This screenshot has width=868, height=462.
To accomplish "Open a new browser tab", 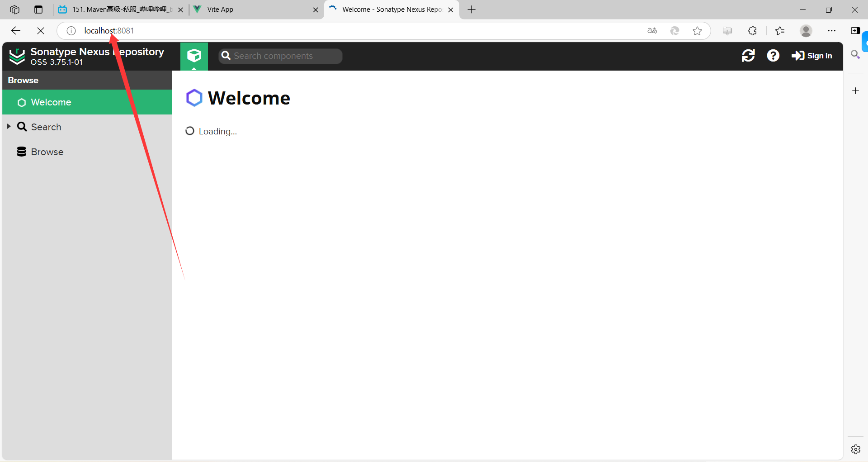I will pos(472,10).
